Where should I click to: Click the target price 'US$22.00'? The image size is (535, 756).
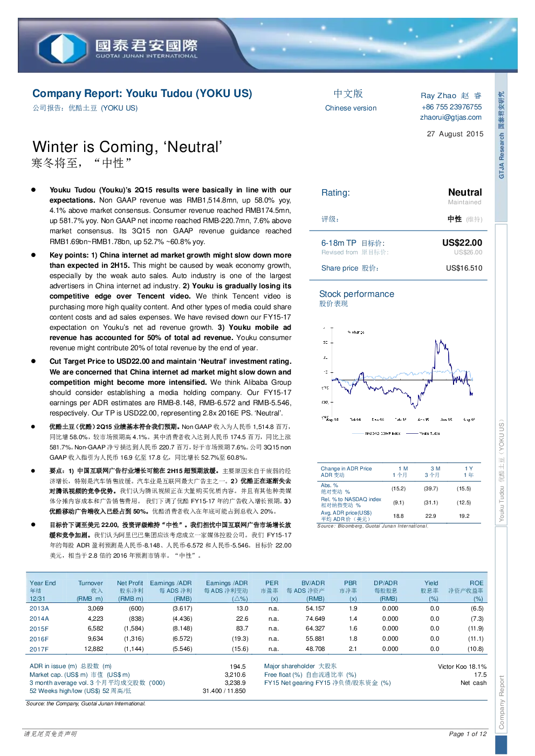(462, 242)
